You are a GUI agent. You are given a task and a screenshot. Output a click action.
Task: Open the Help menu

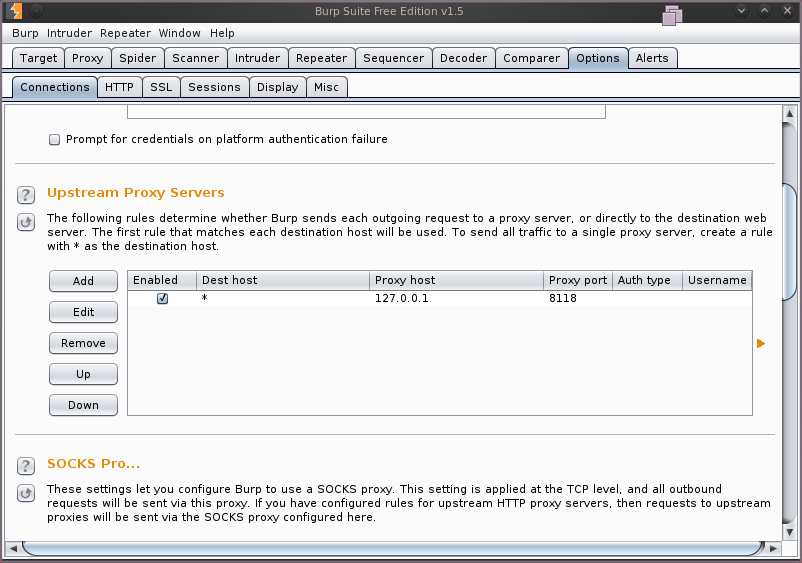click(222, 33)
